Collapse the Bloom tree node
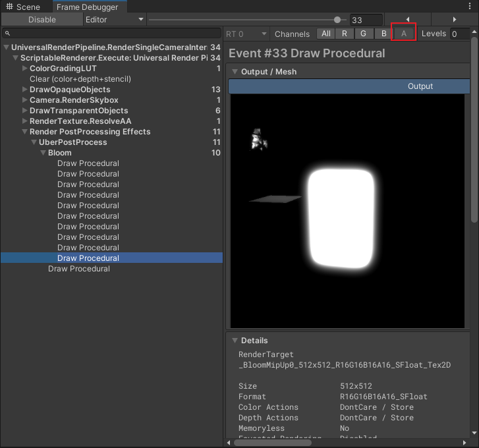 pos(43,153)
